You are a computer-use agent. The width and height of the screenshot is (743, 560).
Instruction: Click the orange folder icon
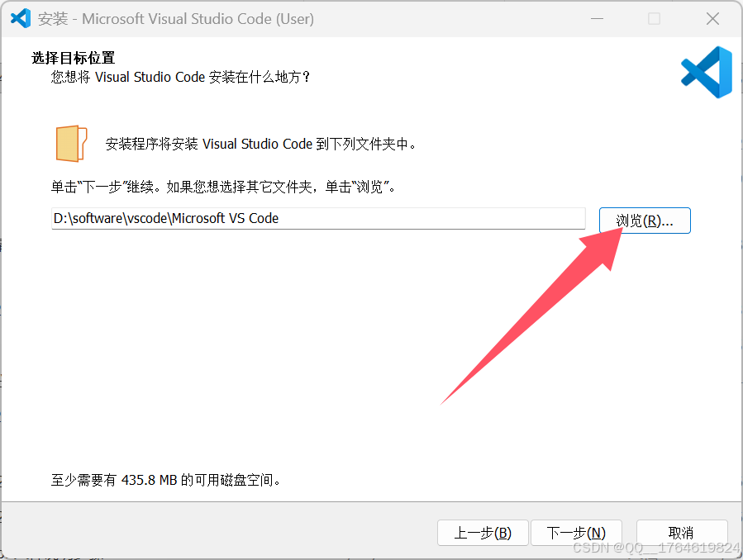pyautogui.click(x=72, y=144)
